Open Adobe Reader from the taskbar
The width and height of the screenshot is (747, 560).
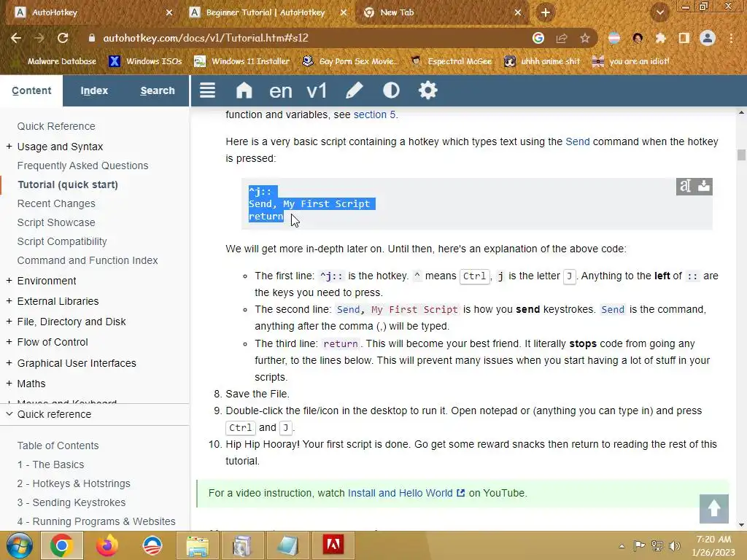(333, 545)
